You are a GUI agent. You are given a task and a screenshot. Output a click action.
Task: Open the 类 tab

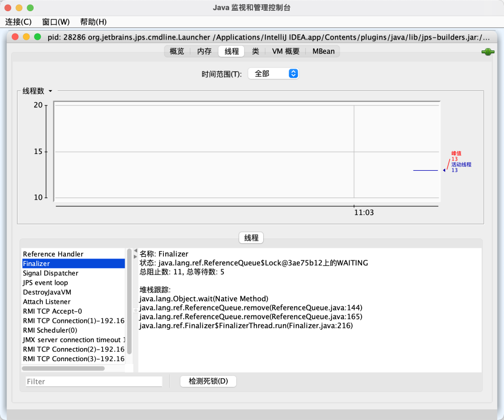(255, 51)
